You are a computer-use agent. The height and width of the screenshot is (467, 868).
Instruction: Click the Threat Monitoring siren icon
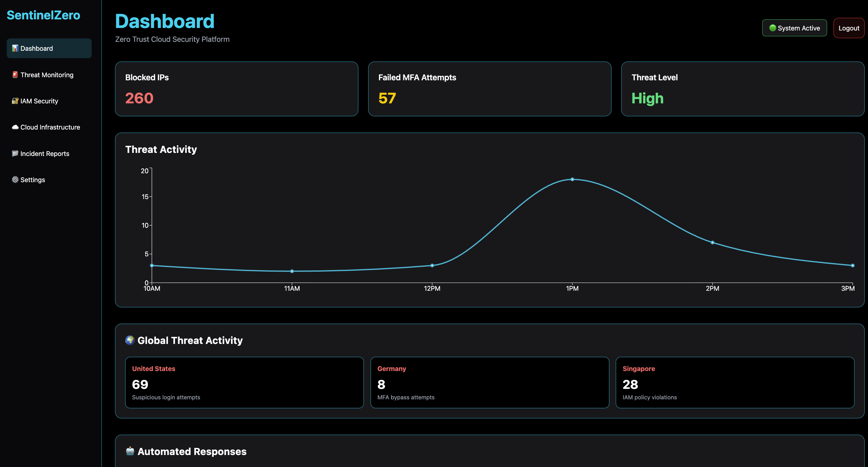tap(15, 75)
